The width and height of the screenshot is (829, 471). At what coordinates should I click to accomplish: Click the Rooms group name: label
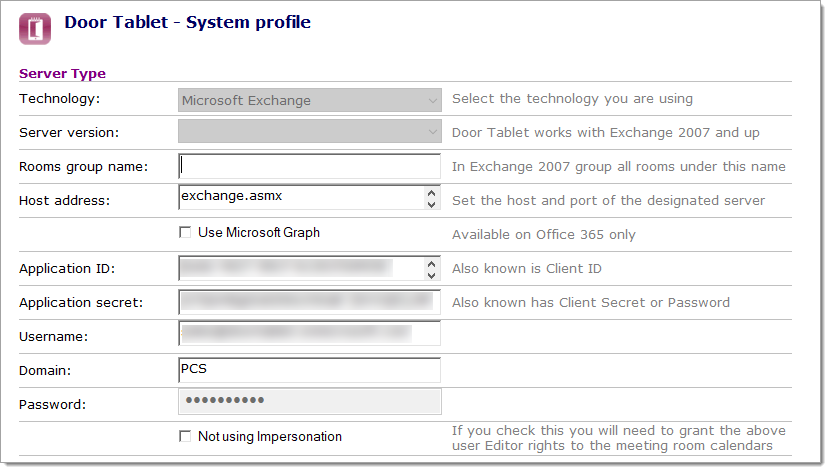click(84, 167)
